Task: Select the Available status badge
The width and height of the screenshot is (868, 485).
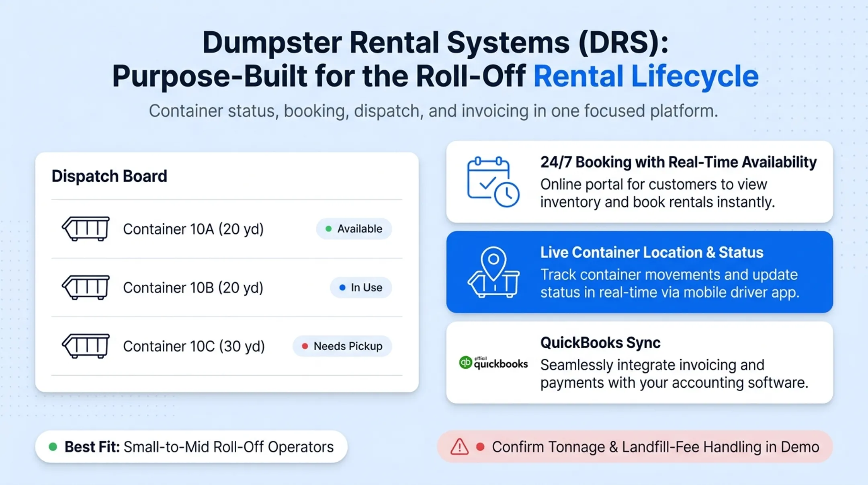Action: (x=354, y=229)
